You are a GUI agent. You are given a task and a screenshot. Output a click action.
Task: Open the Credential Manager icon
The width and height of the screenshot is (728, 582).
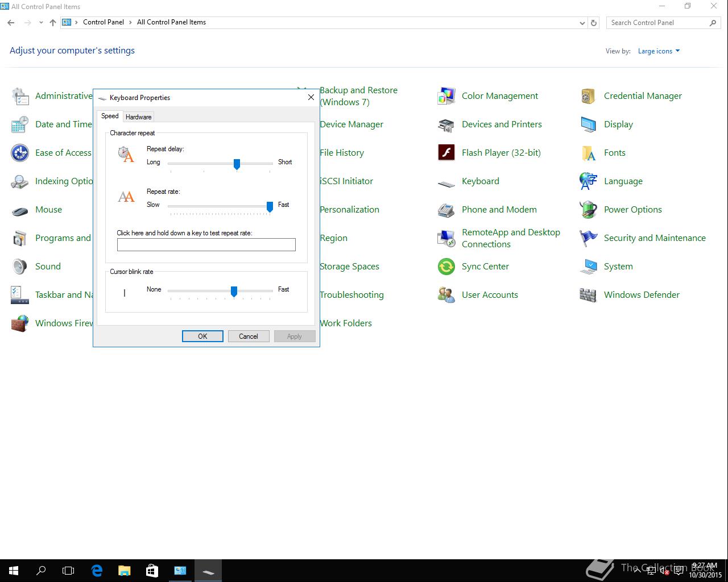pyautogui.click(x=589, y=96)
